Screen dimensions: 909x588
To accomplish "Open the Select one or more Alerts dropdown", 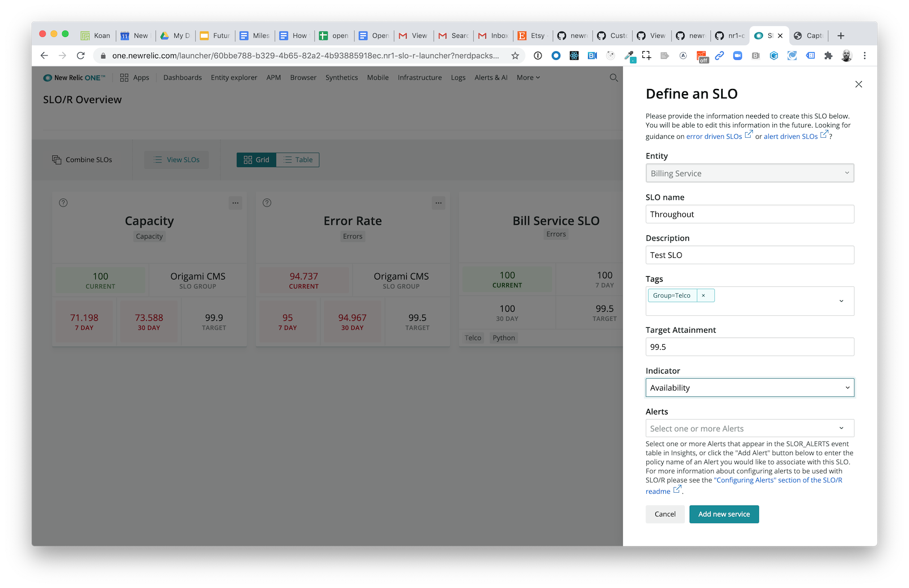I will 750,429.
